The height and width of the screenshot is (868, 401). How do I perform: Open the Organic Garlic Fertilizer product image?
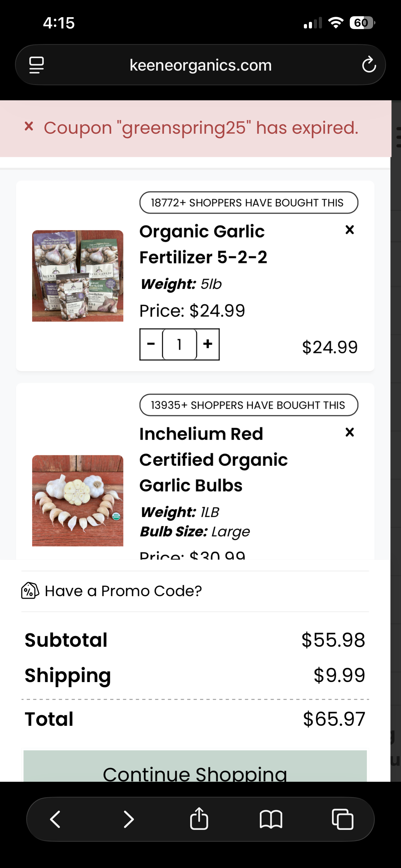click(x=78, y=276)
